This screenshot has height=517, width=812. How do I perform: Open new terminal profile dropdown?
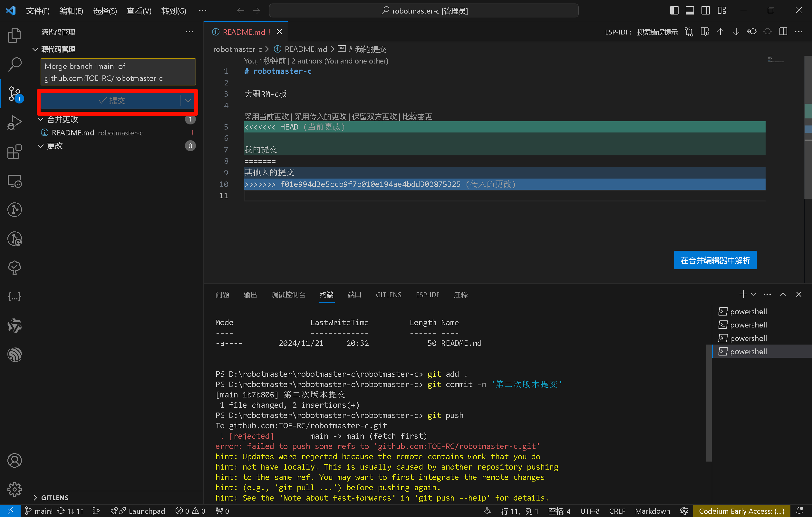[x=754, y=294]
